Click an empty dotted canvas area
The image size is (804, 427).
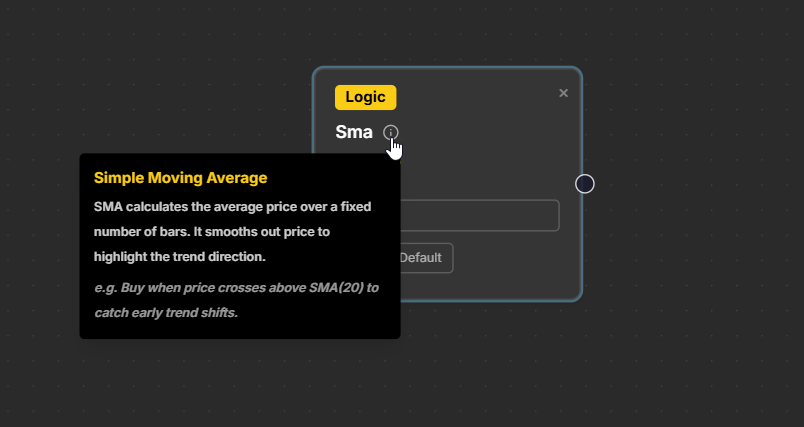click(x=150, y=80)
